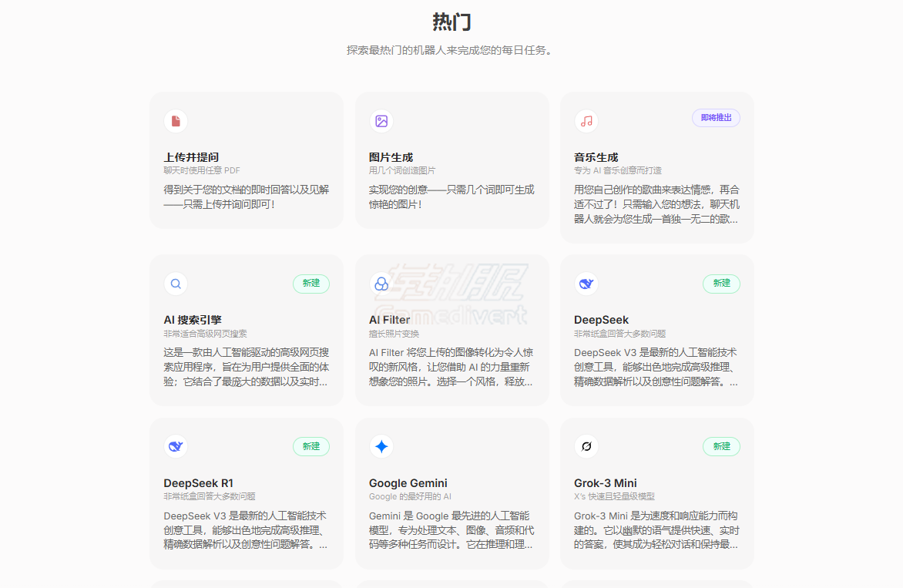Viewport: 903px width, 588px height.
Task: Select the image icon on 图片生成 card
Action: click(x=381, y=121)
